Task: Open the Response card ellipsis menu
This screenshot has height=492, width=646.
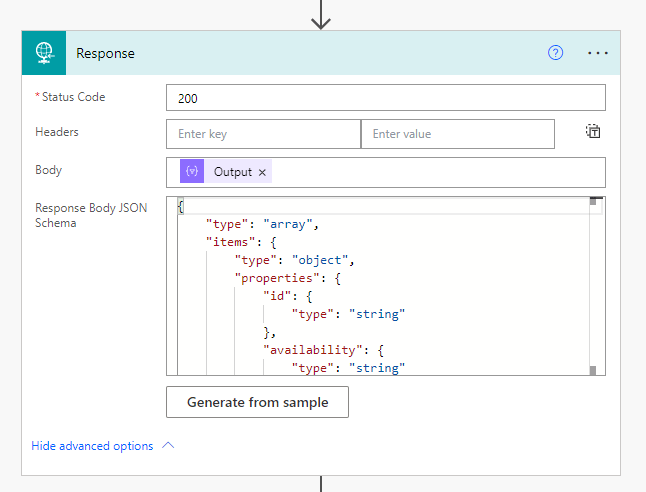Action: 597,53
